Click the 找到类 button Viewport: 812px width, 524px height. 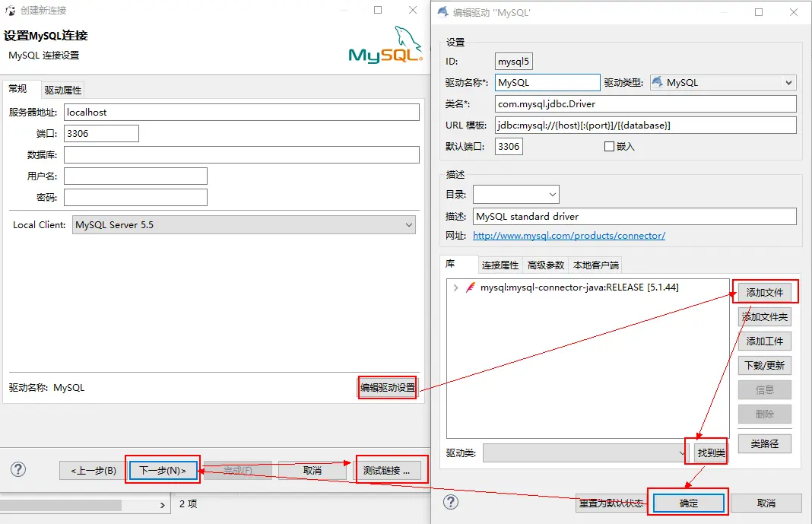[711, 453]
